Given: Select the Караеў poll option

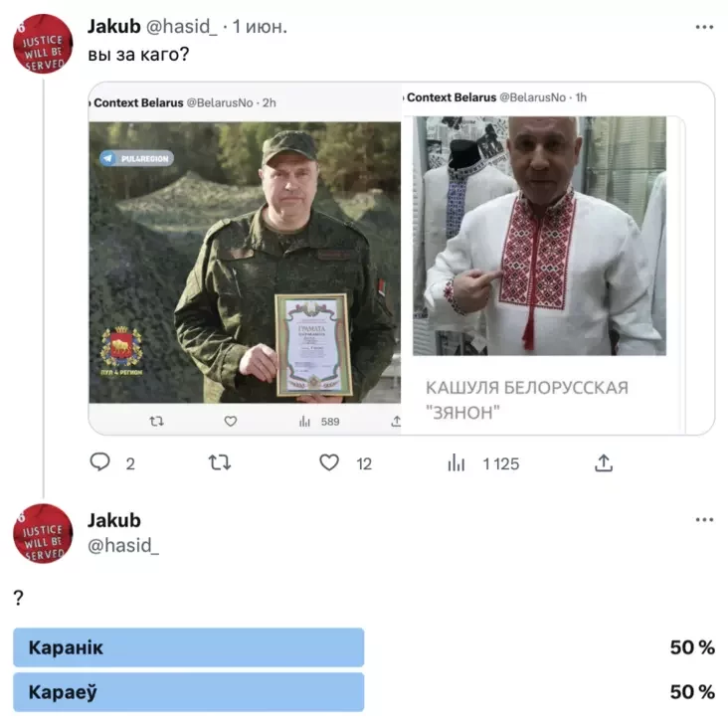Looking at the screenshot, I should [189, 692].
